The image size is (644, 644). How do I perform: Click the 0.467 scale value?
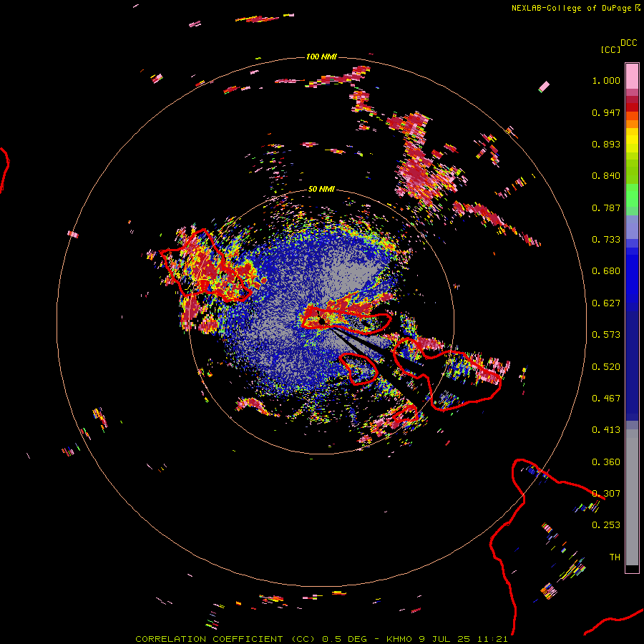(606, 399)
